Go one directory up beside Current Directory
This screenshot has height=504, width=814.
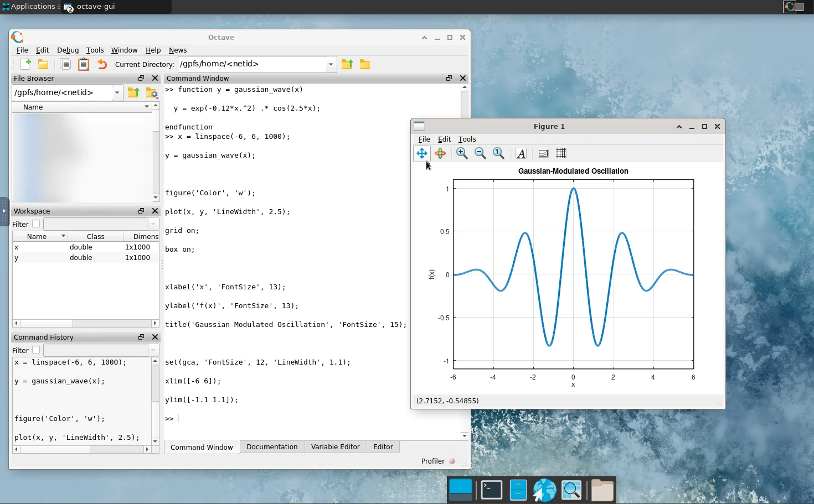pyautogui.click(x=347, y=64)
